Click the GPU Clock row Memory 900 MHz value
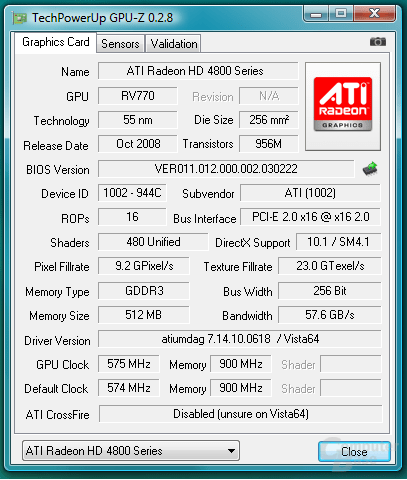The height and width of the screenshot is (480, 407). [x=241, y=364]
